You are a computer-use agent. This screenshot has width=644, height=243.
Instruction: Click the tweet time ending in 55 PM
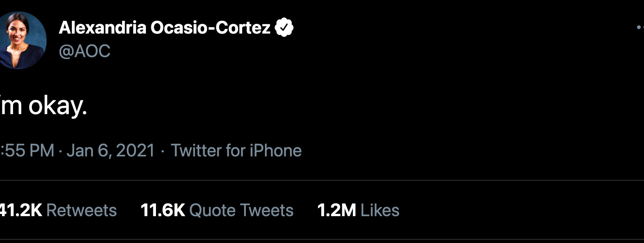coord(27,150)
